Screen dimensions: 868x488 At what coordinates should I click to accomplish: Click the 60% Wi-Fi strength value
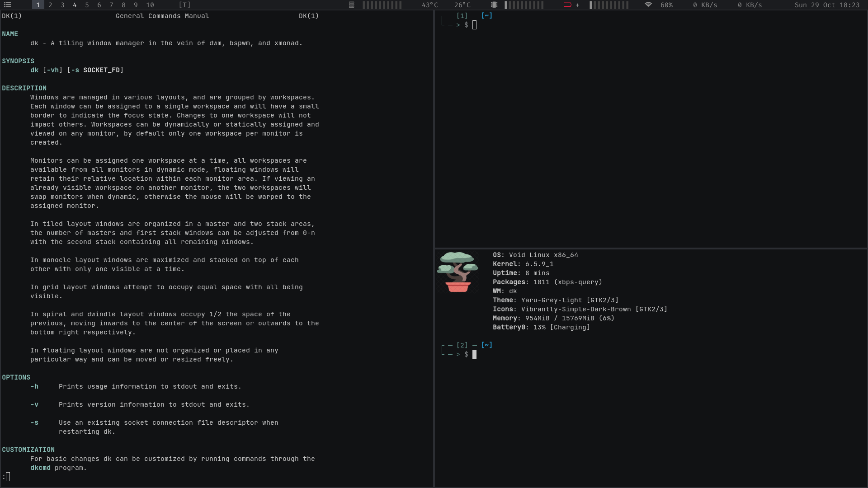(x=666, y=5)
